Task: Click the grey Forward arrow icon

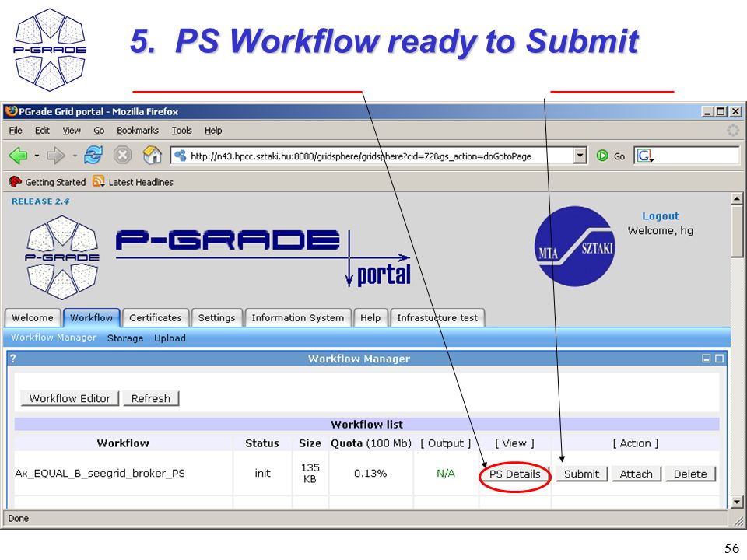Action: click(56, 156)
